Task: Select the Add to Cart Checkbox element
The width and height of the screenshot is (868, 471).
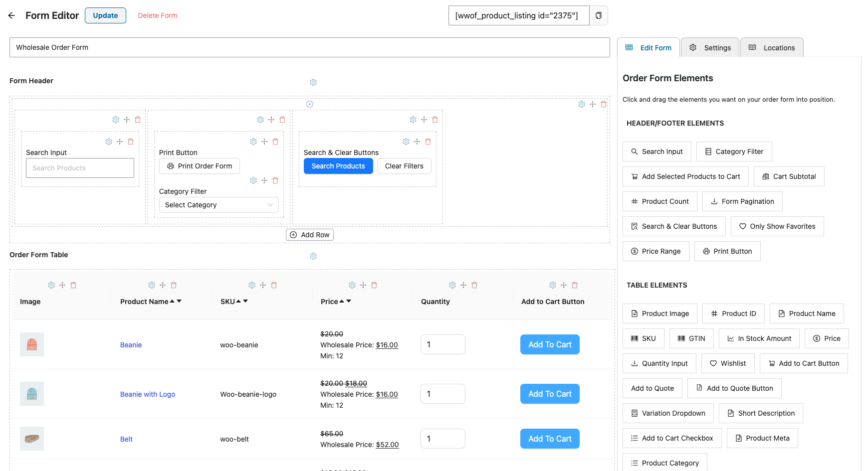Action: 672,438
